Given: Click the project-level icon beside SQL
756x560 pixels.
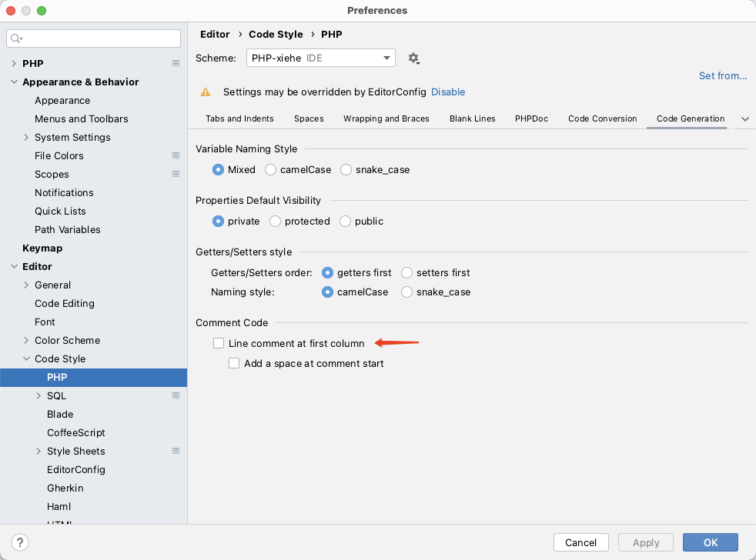Looking at the screenshot, I should point(176,395).
